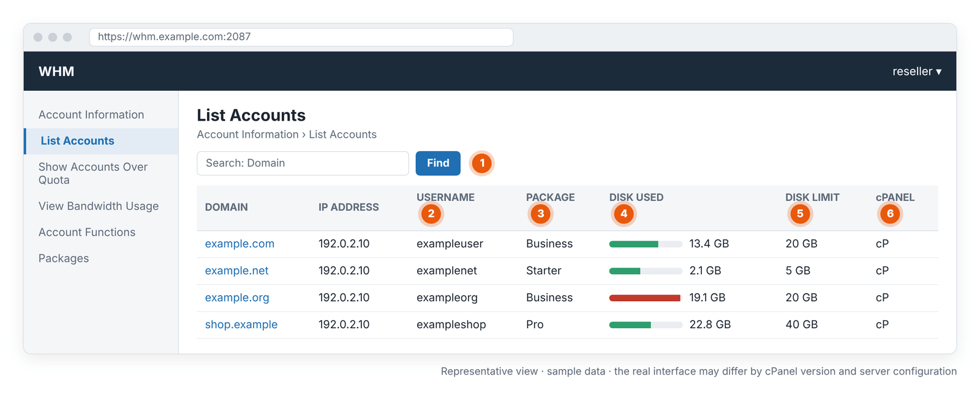This screenshot has width=980, height=401.
Task: Open cP icon for shop.example row
Action: pyautogui.click(x=882, y=324)
